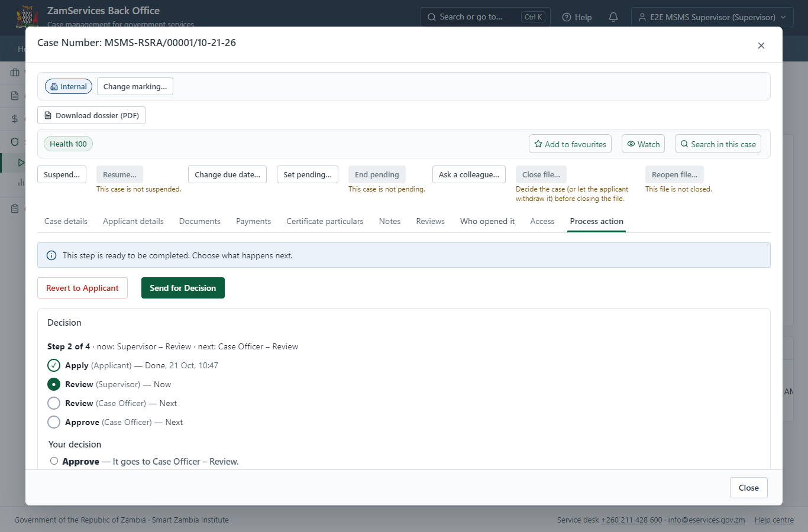Download dossier (PDF)
Screen dimensions: 808x532
[91, 115]
